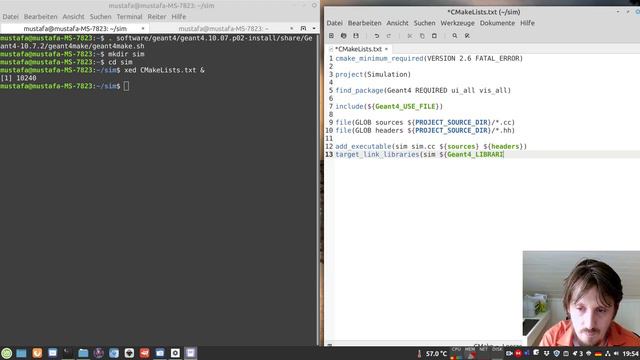Click the red taskbar application icon
The width and height of the screenshot is (640, 360).
coord(144,353)
